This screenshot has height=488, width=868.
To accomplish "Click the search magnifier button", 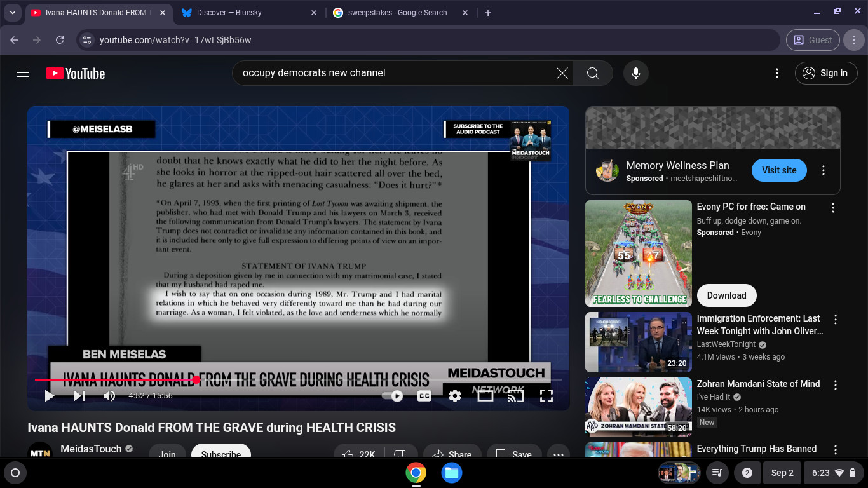I will (x=593, y=73).
